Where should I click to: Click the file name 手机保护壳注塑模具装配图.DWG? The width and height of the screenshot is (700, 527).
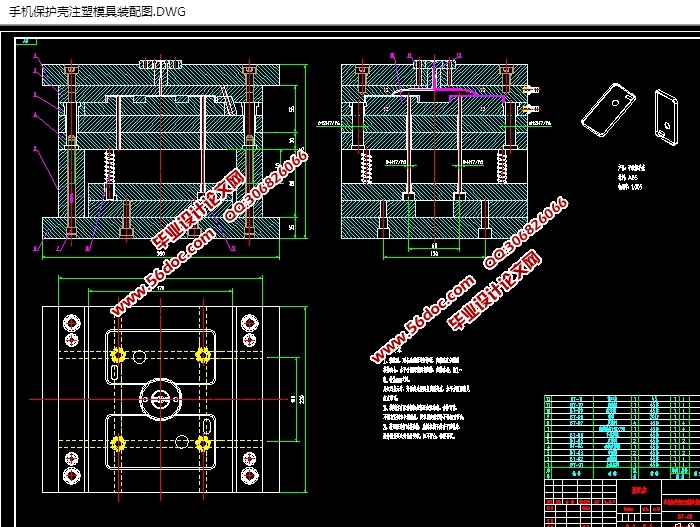coord(97,12)
